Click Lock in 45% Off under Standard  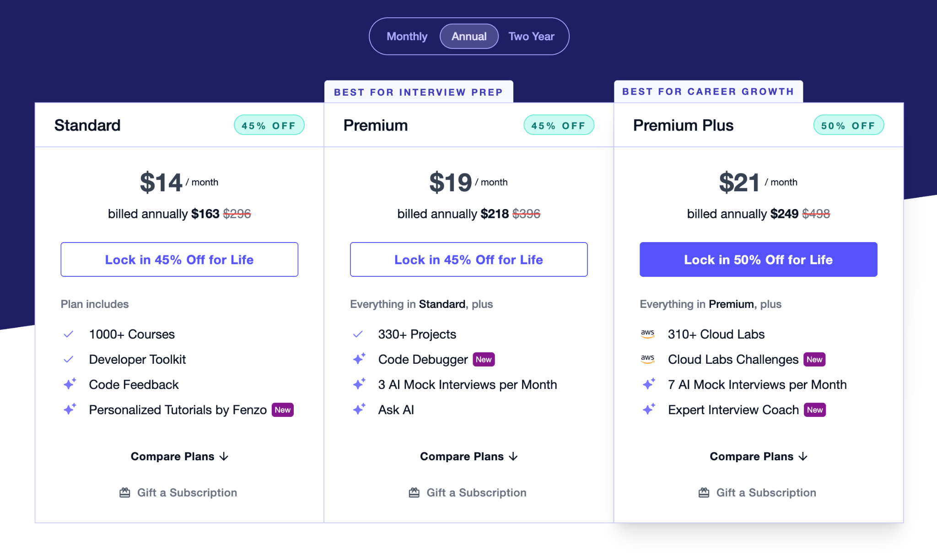(179, 259)
